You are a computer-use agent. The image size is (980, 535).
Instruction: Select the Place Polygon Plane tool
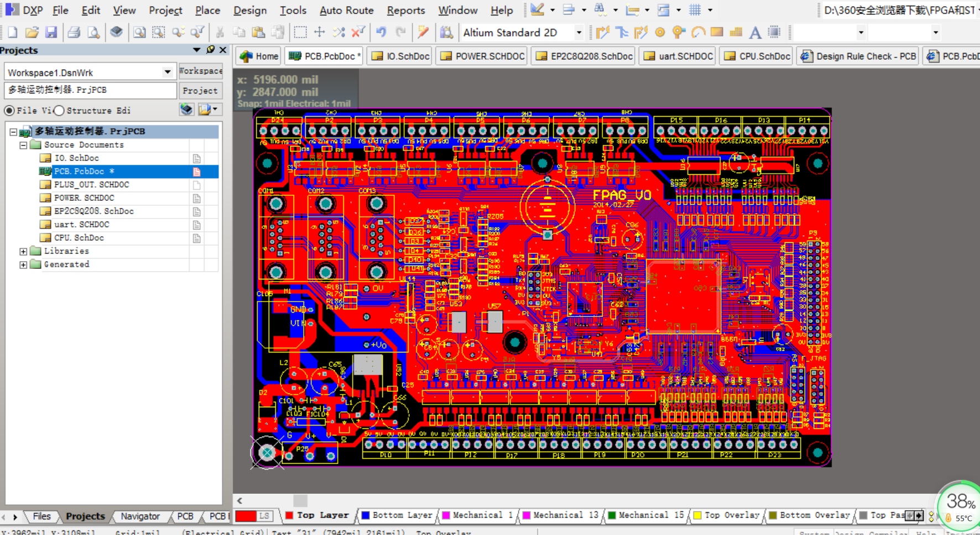736,33
